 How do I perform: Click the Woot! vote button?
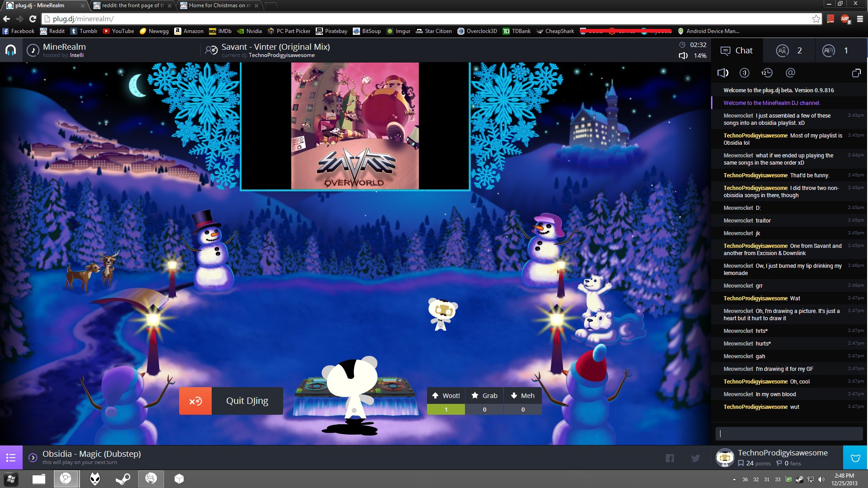(x=446, y=396)
